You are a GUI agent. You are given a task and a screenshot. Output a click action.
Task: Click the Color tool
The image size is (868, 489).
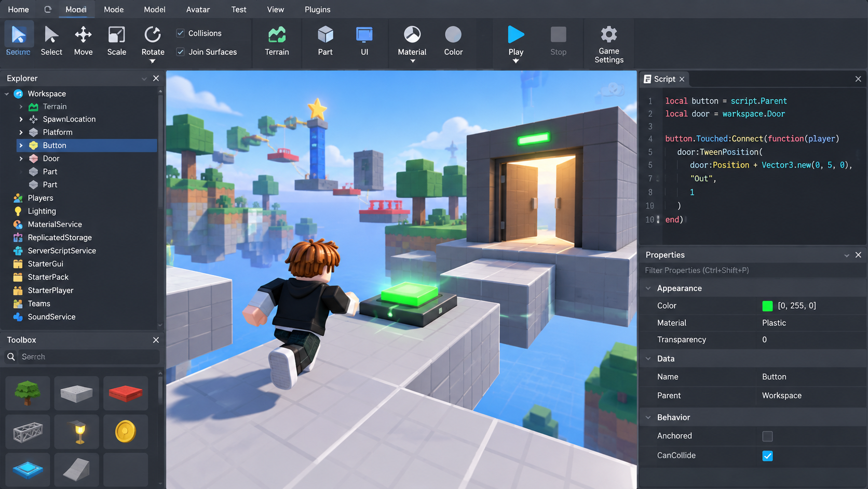point(453,41)
